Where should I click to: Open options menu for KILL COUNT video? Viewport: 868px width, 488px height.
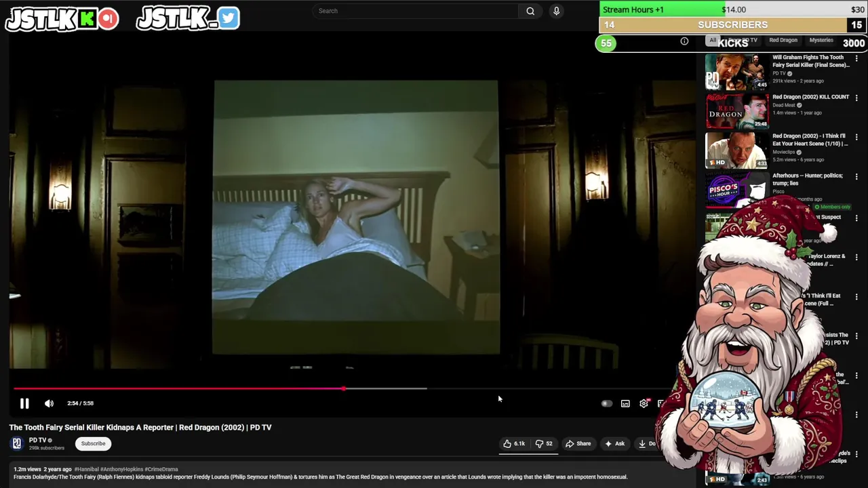pos(856,98)
